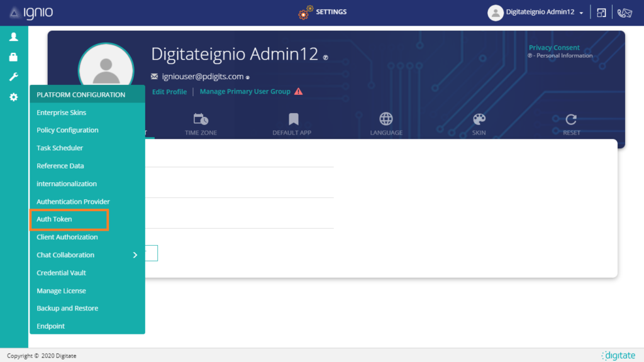
Task: Click the user profile icon in sidebar
Action: point(13,37)
